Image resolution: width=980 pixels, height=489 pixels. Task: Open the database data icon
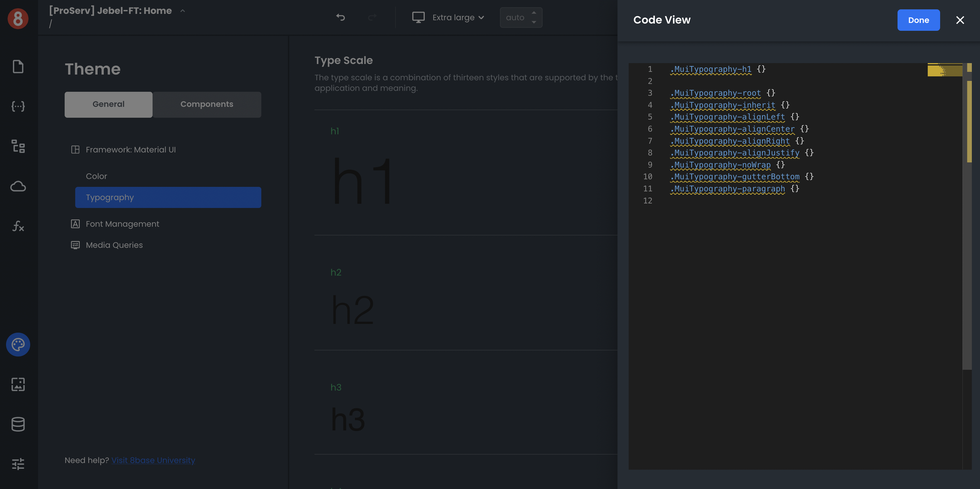(18, 424)
